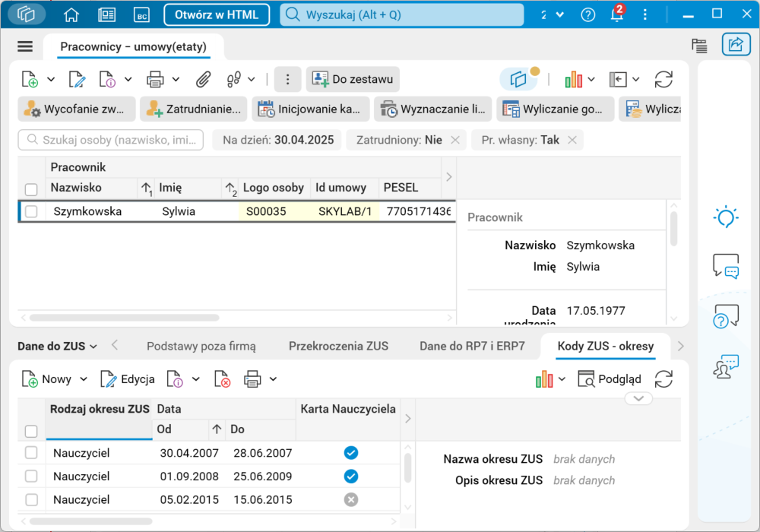Check the row starting 05.02.2015
This screenshot has height=532, width=760.
coord(31,500)
